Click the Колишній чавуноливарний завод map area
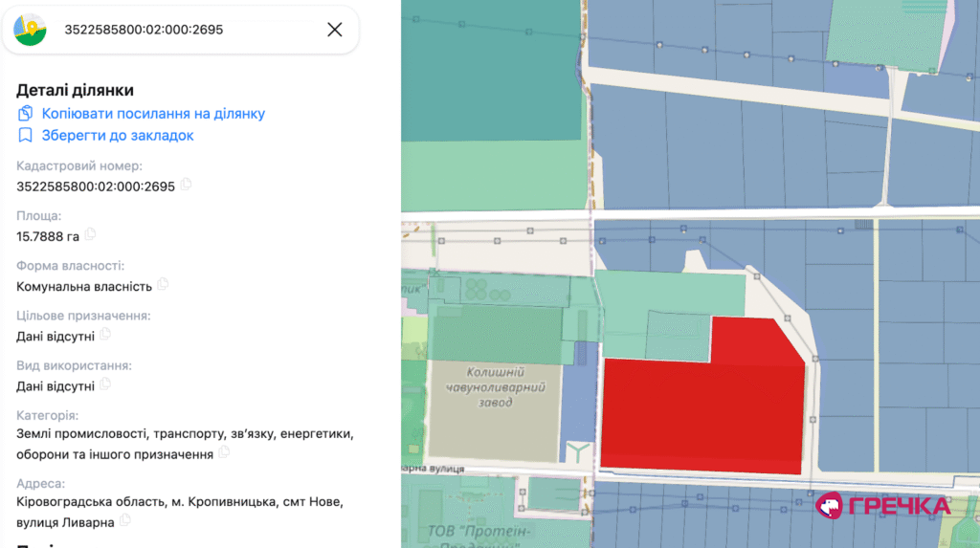980x548 pixels. pyautogui.click(x=496, y=387)
